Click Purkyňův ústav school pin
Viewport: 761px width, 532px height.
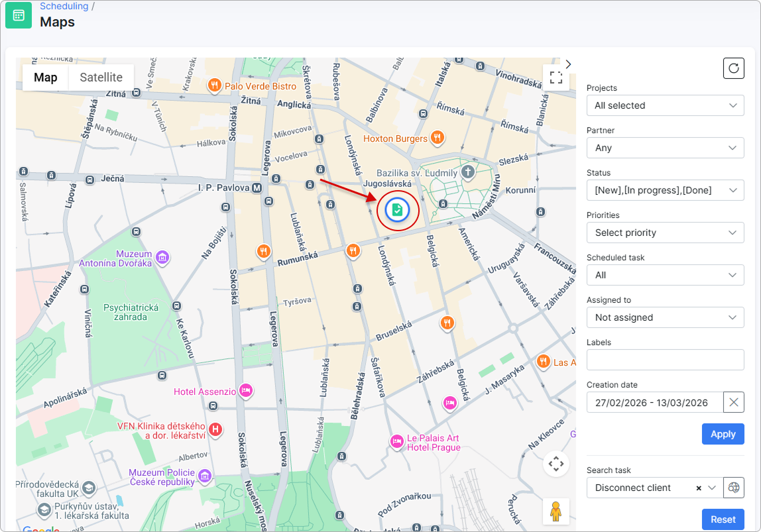44,509
